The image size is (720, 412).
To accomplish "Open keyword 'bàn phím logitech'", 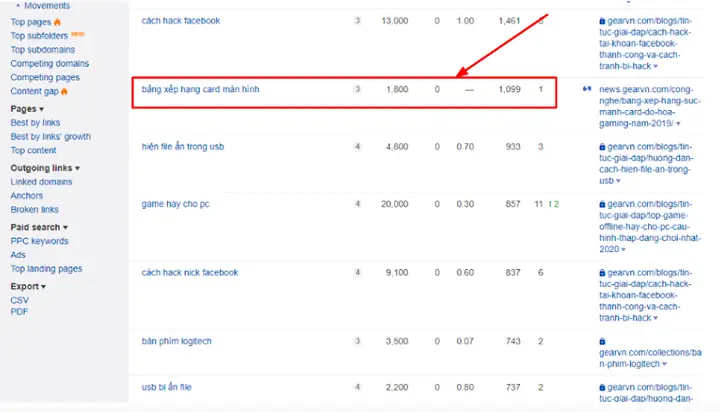I will pyautogui.click(x=176, y=341).
